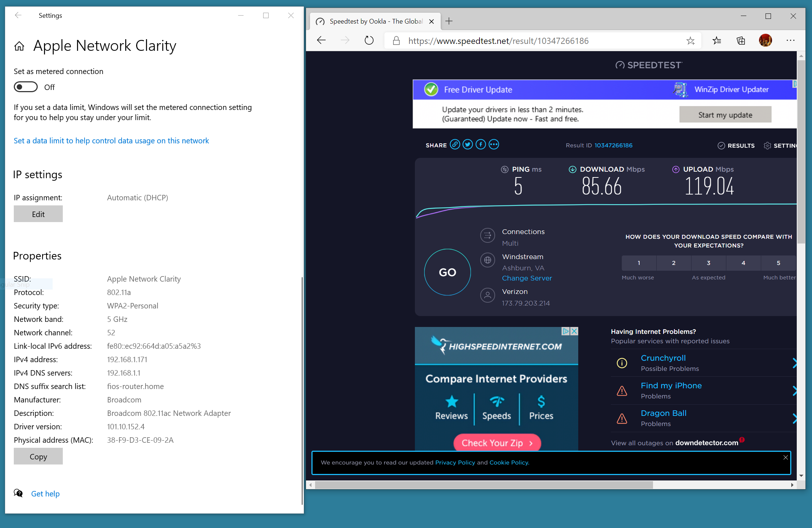This screenshot has width=812, height=528.
Task: Select rating 3 As expected
Action: click(708, 263)
